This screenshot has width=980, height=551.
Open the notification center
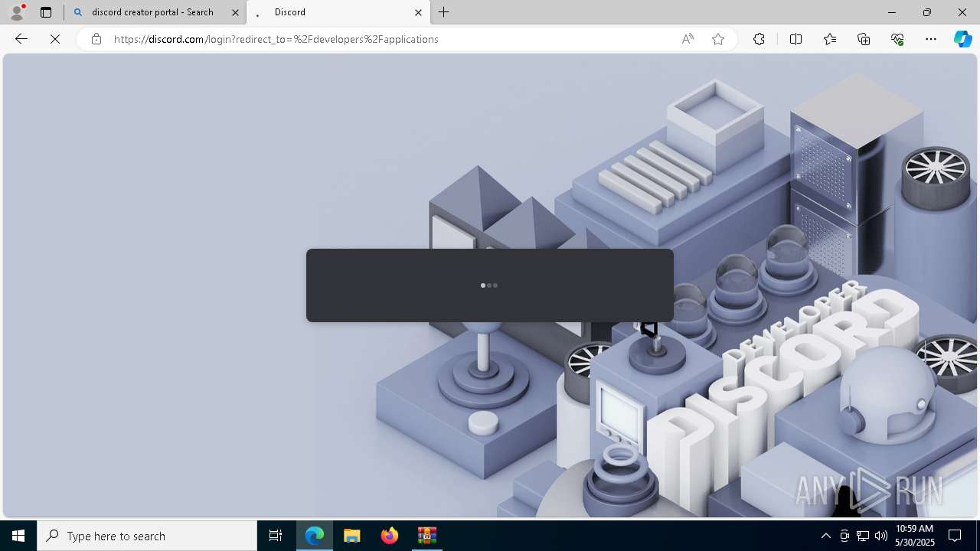[x=955, y=536]
